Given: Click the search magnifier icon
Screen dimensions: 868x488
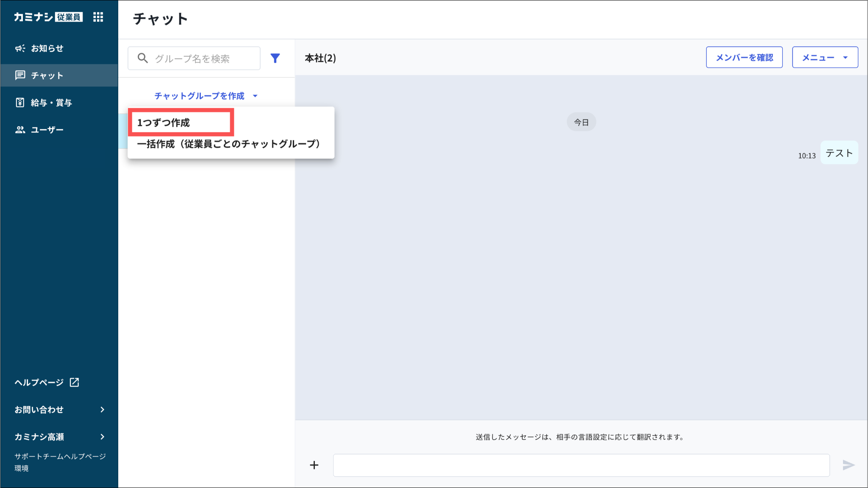Looking at the screenshot, I should (143, 58).
